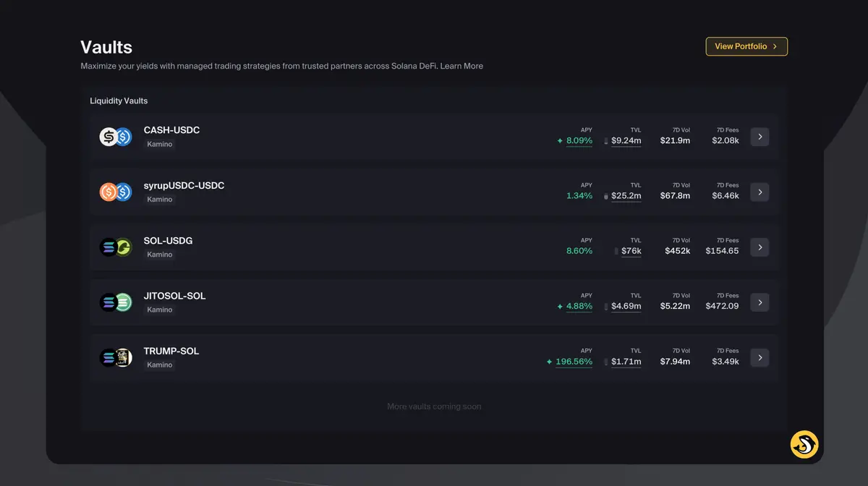Click the sparkle icon beside 196.56% APY

tap(550, 362)
